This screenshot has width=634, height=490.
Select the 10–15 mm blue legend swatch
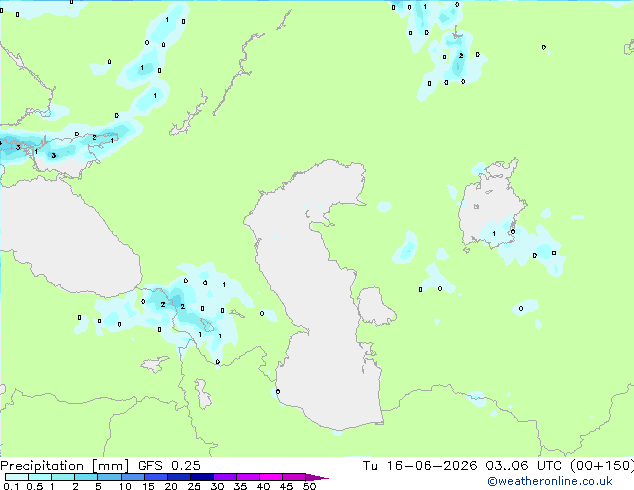(133, 477)
